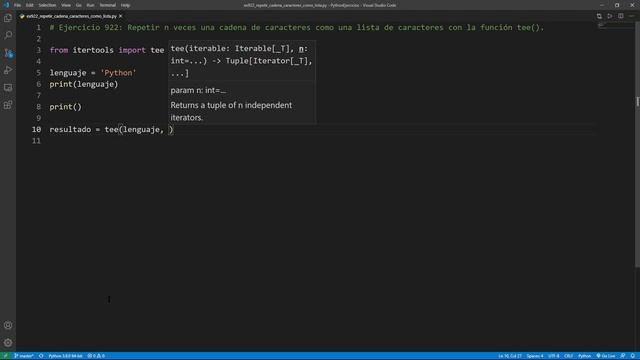Click the feedback icon in status bar
640x360 pixels.
[623, 356]
